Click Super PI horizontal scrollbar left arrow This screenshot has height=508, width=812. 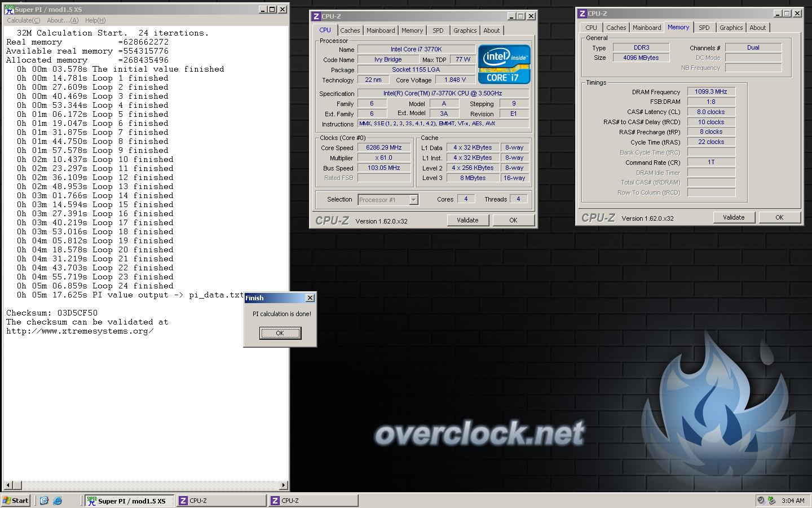[8, 485]
